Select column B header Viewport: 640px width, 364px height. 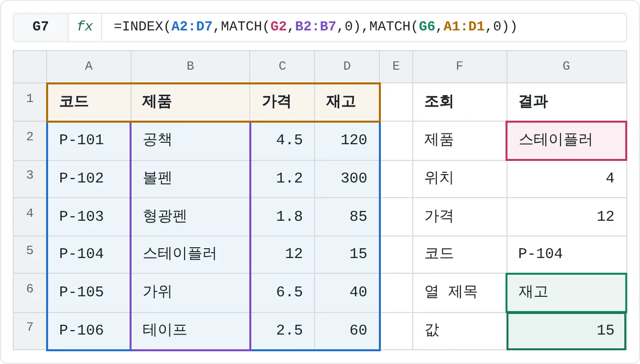tap(190, 66)
